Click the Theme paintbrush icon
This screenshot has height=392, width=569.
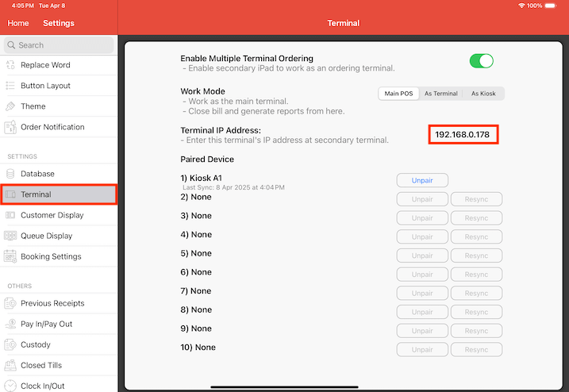(10, 106)
